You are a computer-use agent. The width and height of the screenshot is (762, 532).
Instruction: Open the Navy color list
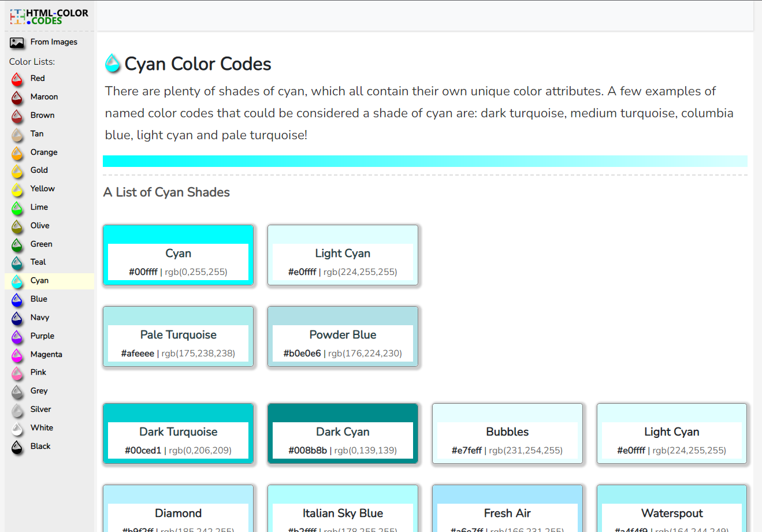40,318
